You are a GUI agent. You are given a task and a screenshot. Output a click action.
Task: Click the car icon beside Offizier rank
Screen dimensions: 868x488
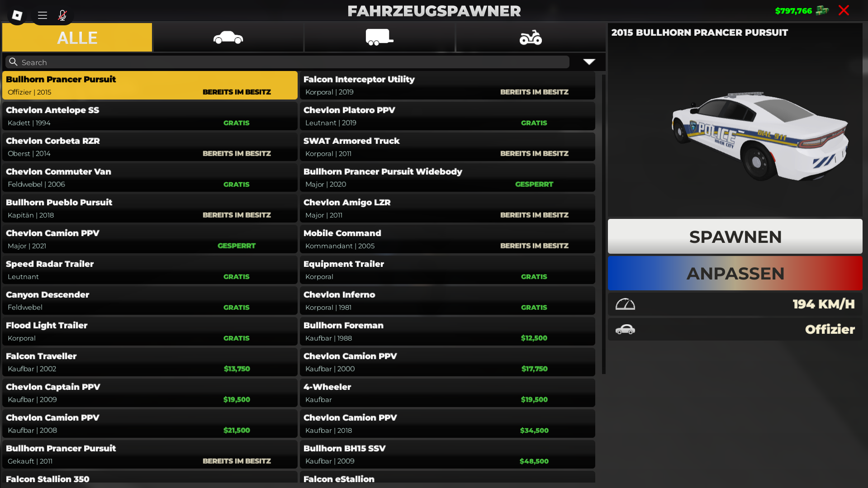pos(625,330)
